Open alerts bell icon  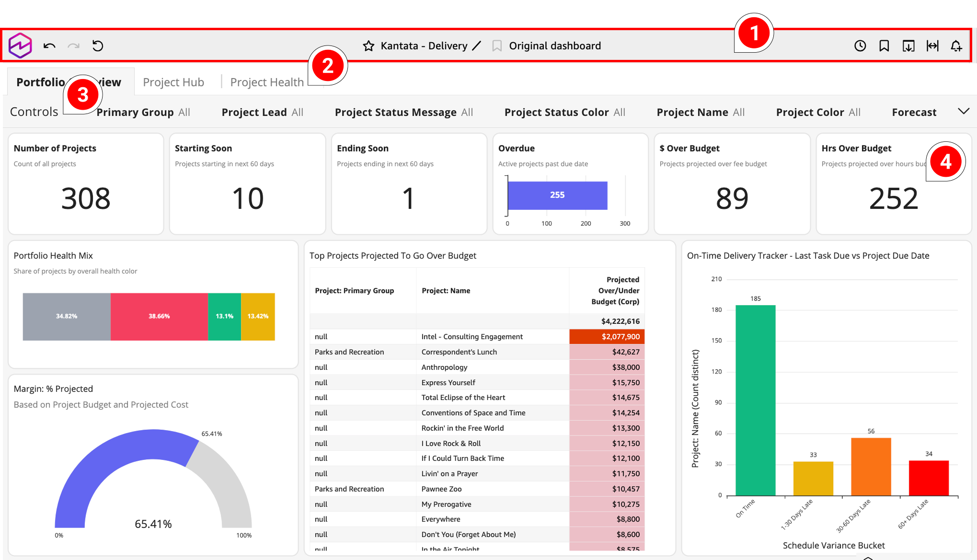pos(956,46)
